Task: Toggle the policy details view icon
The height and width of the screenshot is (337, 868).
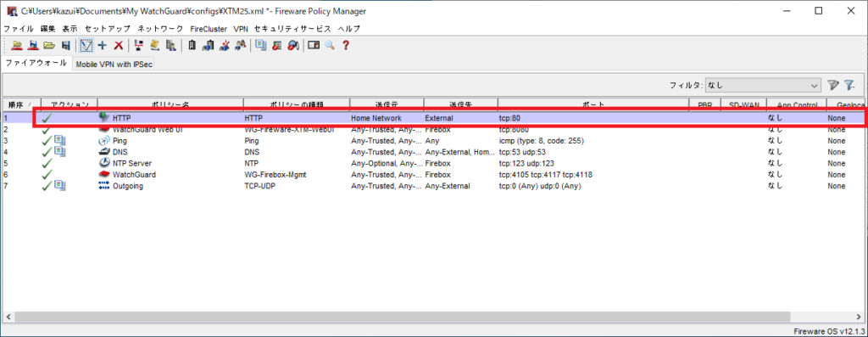Action: pyautogui.click(x=86, y=46)
